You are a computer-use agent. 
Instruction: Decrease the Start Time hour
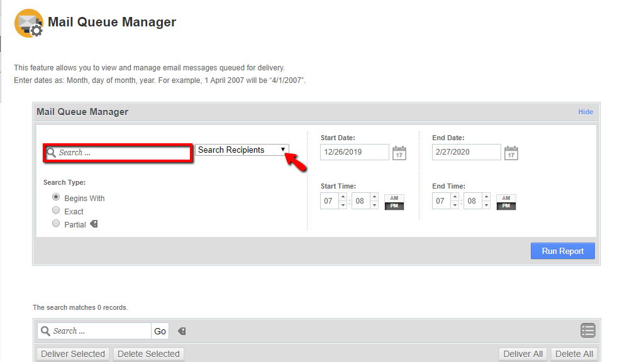343,205
